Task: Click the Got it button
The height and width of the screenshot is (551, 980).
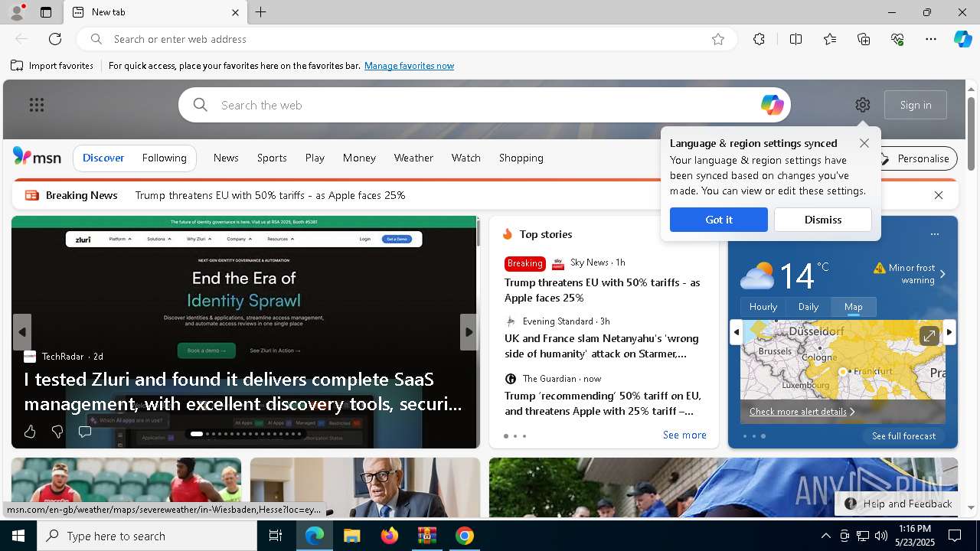Action: point(719,220)
